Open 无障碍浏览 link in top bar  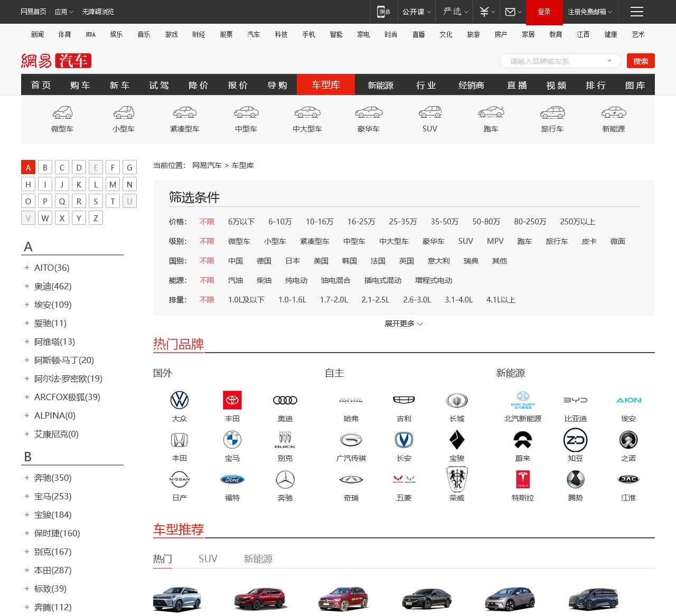(x=98, y=12)
